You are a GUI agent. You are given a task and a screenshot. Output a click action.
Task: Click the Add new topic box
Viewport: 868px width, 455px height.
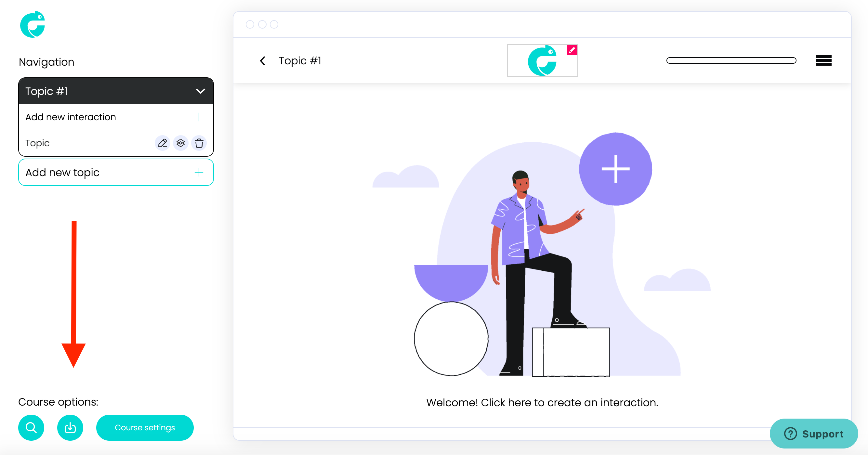click(x=116, y=173)
